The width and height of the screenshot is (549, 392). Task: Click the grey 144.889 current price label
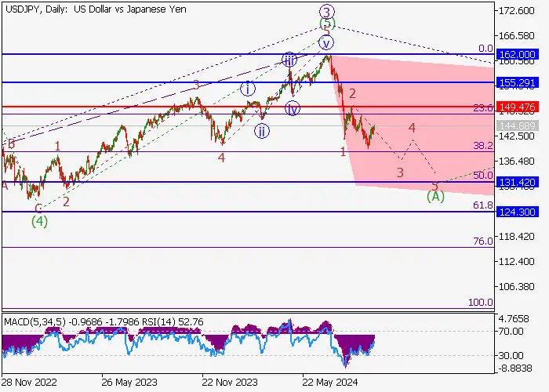click(x=517, y=126)
